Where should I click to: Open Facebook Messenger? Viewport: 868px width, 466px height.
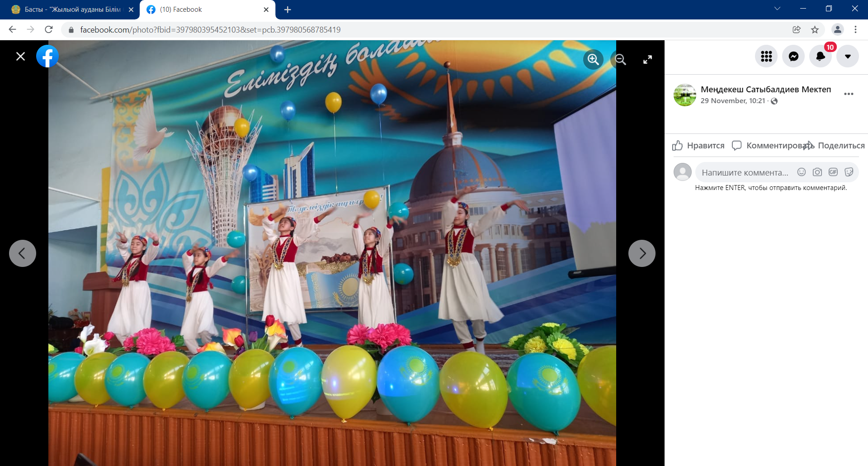[x=793, y=57]
